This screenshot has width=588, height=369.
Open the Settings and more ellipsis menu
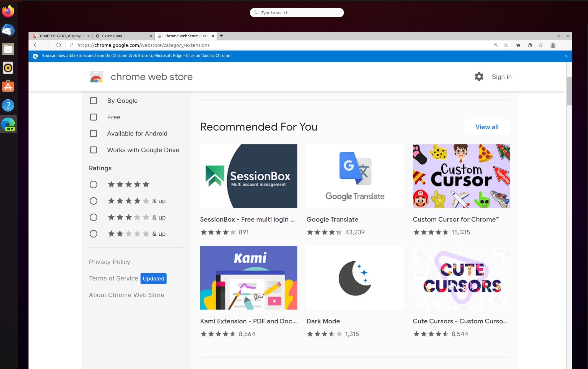[x=565, y=45]
